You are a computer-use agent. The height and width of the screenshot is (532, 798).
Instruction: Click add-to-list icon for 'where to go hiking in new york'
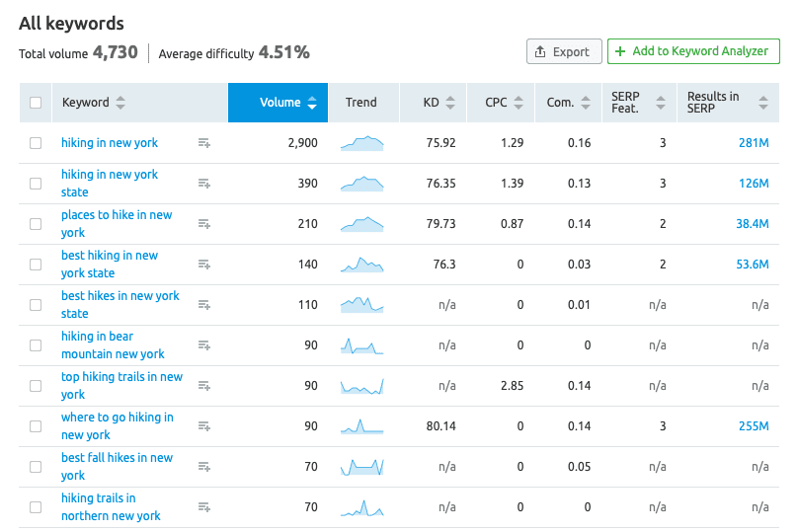coord(204,426)
